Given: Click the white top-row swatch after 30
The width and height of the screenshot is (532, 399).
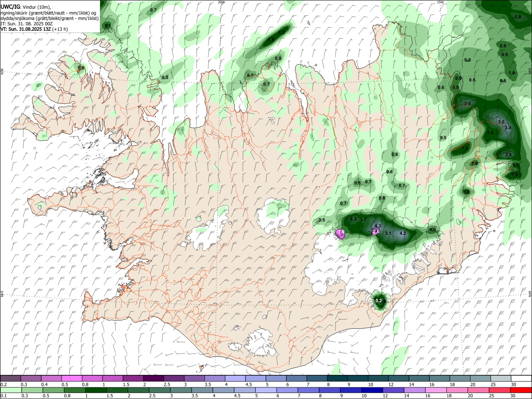Looking at the screenshot, I should tap(521, 379).
